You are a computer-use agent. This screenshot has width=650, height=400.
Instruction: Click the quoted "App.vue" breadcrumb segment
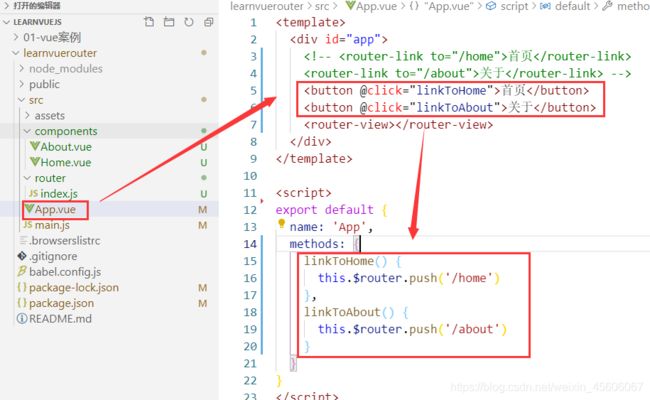tap(449, 6)
